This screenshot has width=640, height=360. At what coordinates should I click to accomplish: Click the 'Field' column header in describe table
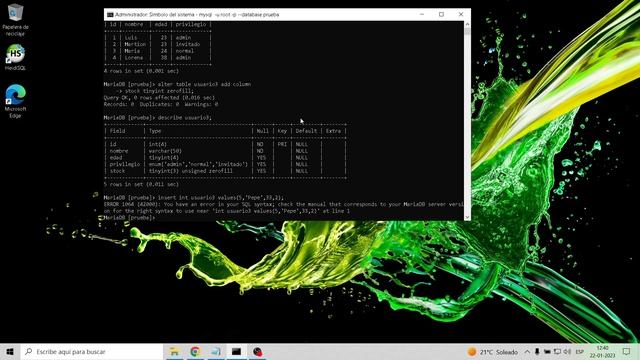(x=118, y=131)
